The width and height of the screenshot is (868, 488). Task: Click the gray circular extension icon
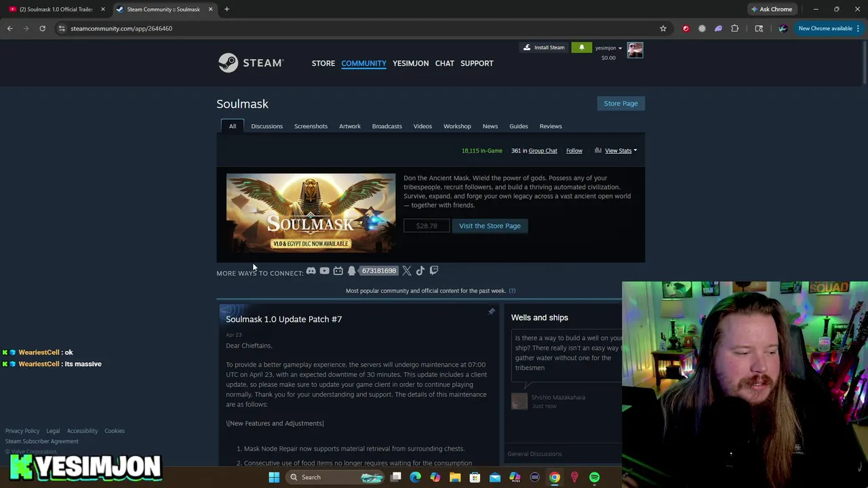tap(702, 28)
